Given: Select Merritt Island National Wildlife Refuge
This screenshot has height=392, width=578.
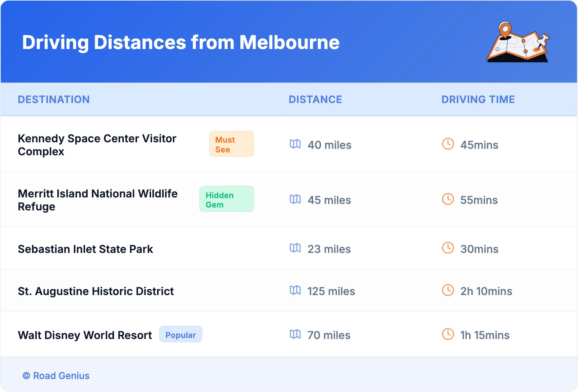Looking at the screenshot, I should click(98, 200).
